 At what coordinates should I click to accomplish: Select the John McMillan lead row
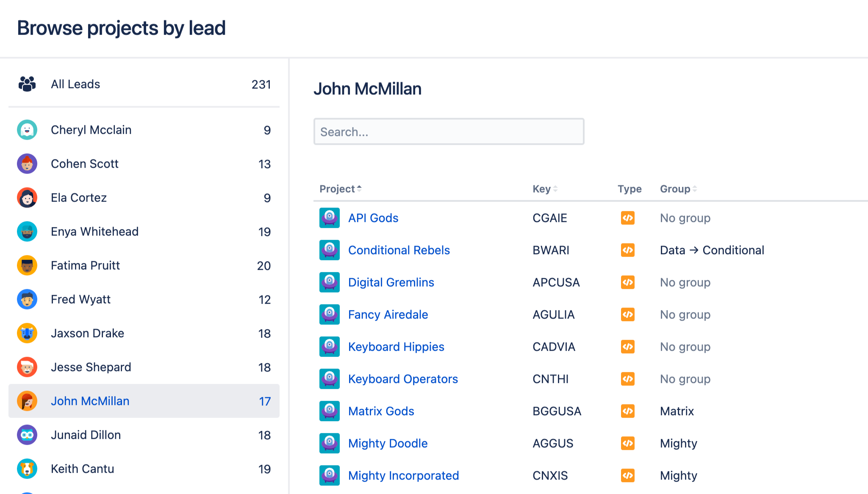click(144, 401)
